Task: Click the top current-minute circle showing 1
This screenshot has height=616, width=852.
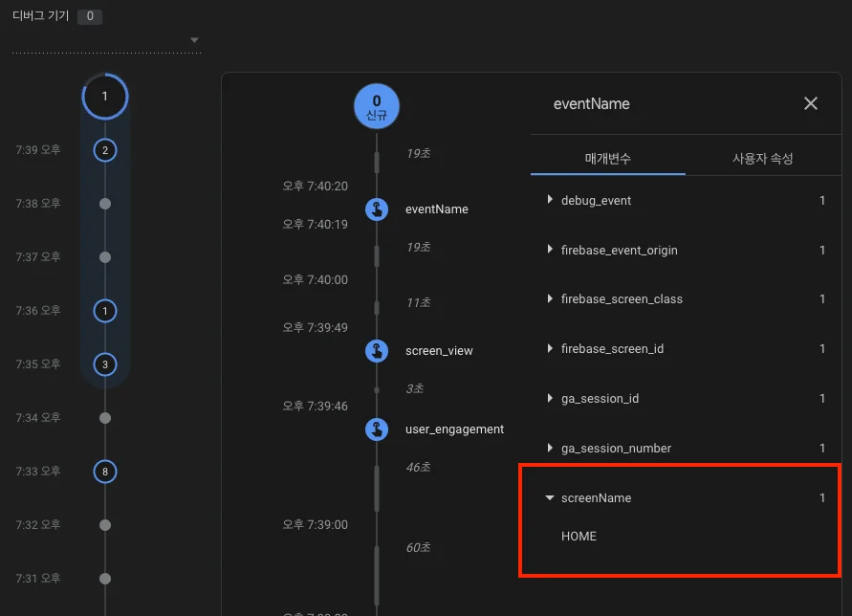Action: 105,97
